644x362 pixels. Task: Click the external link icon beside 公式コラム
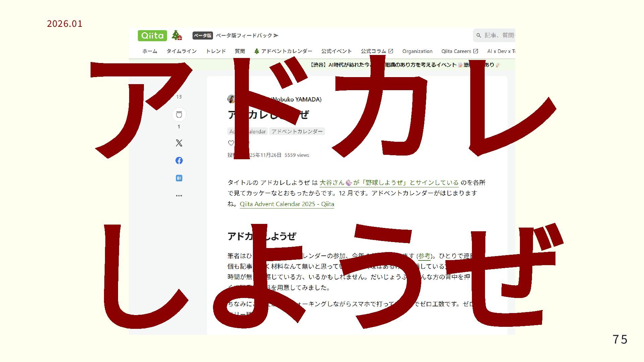point(391,51)
